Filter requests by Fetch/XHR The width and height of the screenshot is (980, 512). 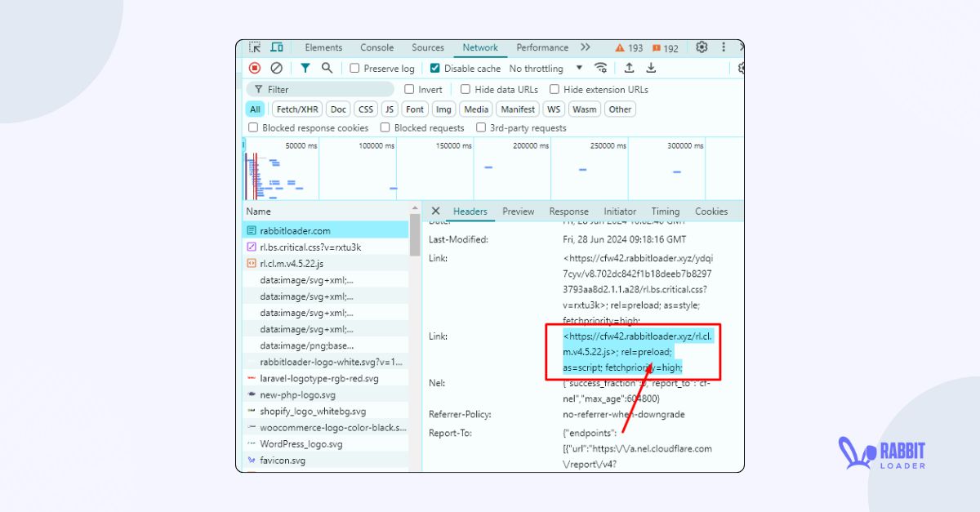click(297, 109)
